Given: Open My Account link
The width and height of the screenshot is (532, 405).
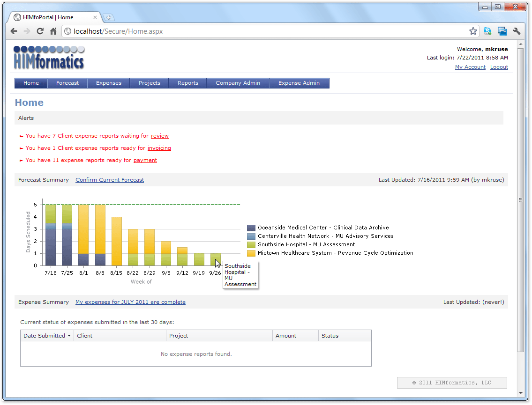Looking at the screenshot, I should pyautogui.click(x=470, y=67).
